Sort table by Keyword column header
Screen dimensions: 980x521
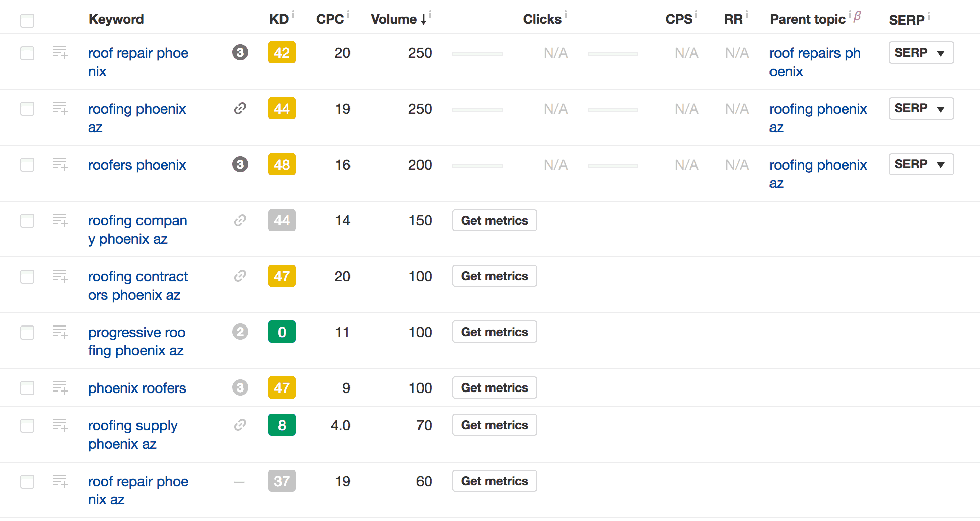[x=116, y=19]
